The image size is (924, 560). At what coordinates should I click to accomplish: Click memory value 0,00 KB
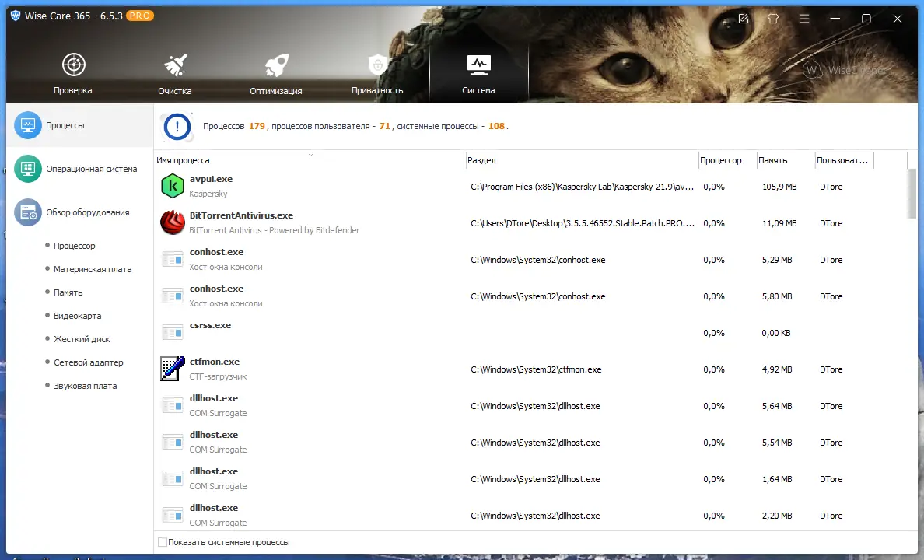(x=775, y=332)
